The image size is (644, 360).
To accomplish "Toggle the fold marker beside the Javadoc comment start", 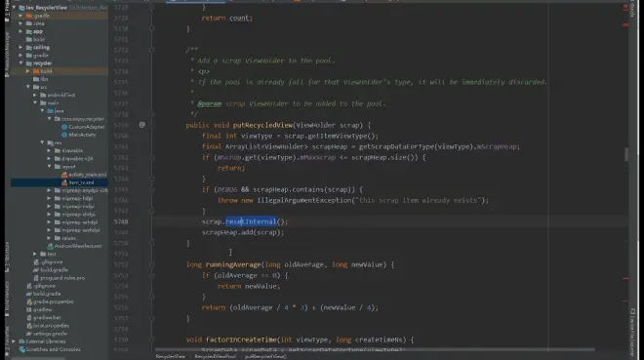I will click(152, 50).
